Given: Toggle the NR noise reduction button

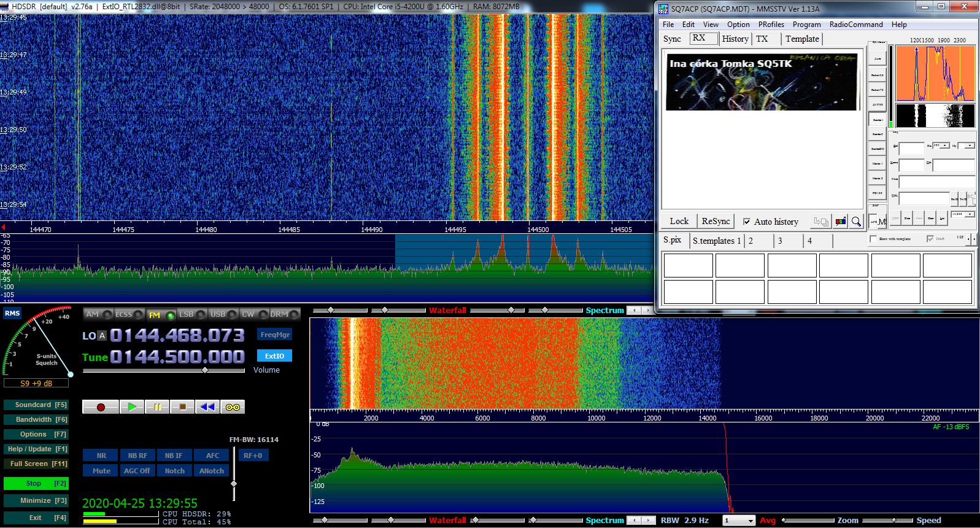Looking at the screenshot, I should [101, 456].
